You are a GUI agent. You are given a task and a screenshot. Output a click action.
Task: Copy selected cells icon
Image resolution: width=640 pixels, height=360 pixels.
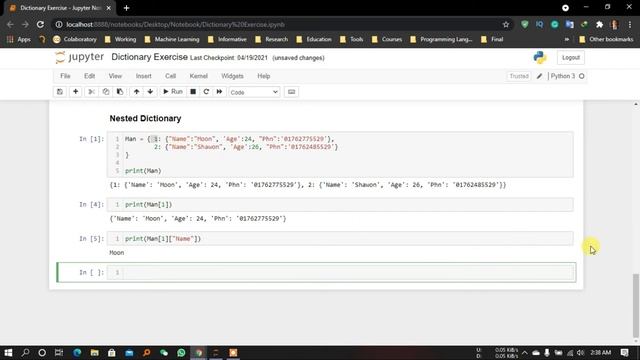(106, 92)
